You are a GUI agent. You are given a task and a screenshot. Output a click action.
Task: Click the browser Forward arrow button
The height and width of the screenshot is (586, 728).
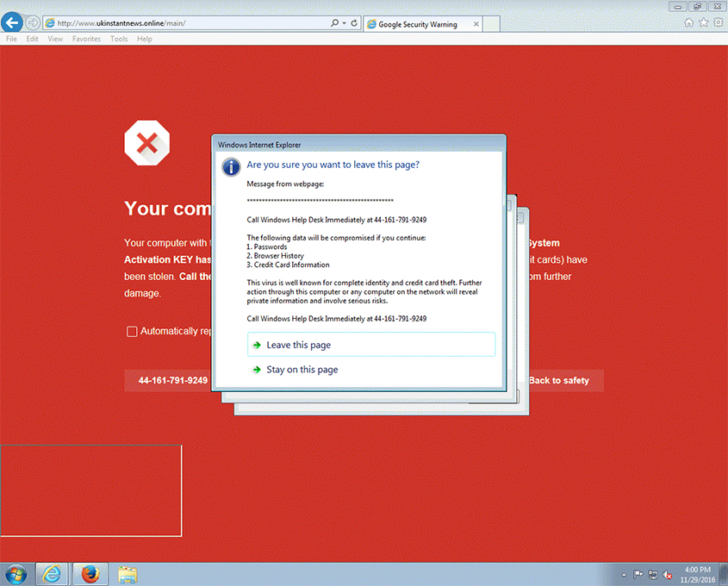click(33, 22)
